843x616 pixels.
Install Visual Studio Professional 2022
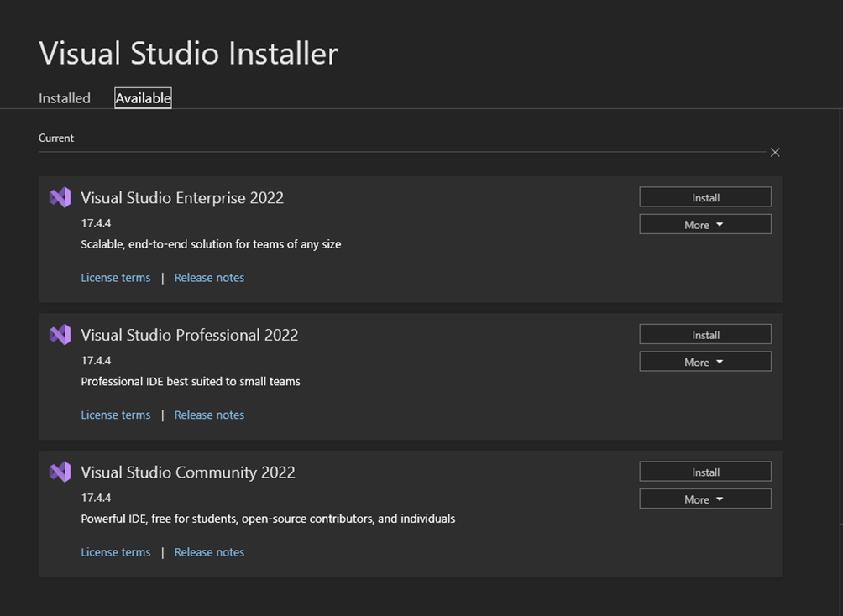click(x=705, y=334)
